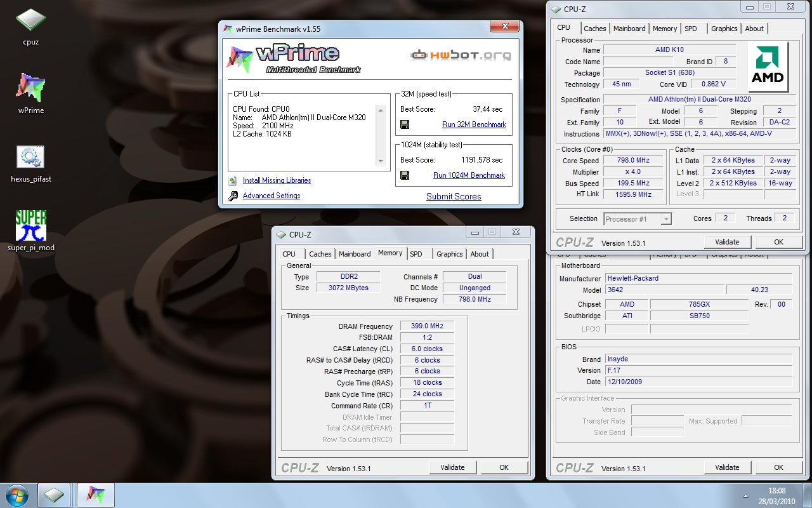812x508 pixels.
Task: Click the BIOS date 12/10/2009 field
Action: pos(699,382)
